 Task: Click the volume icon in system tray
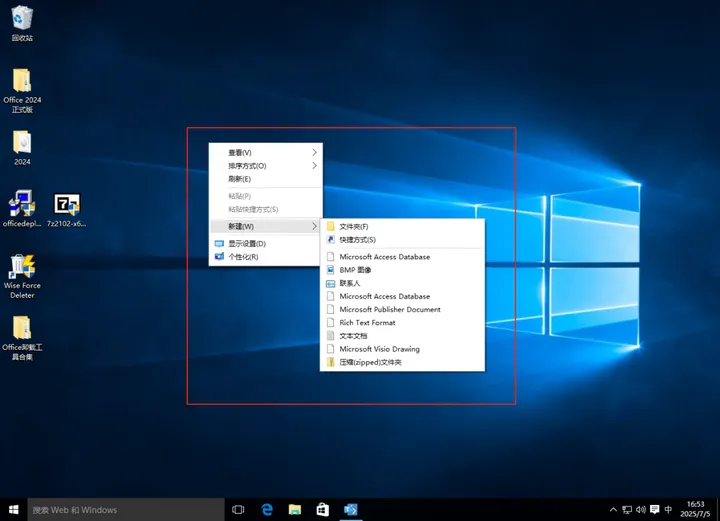[x=641, y=510]
